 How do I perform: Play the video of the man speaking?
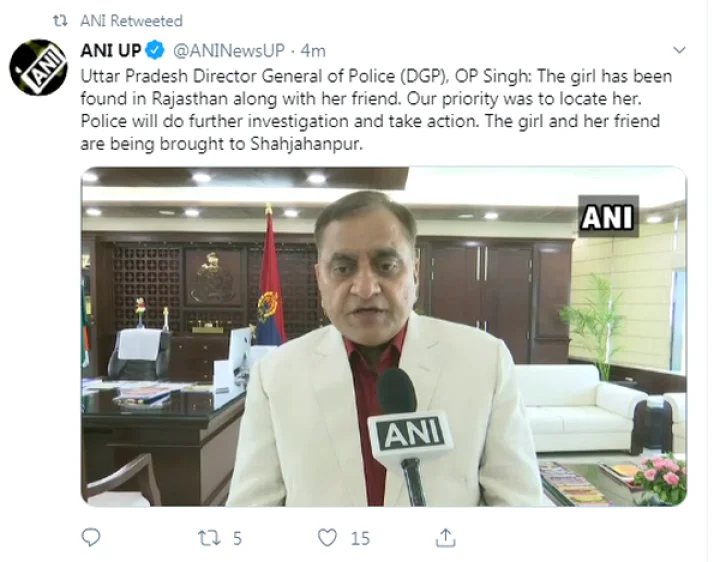[383, 335]
